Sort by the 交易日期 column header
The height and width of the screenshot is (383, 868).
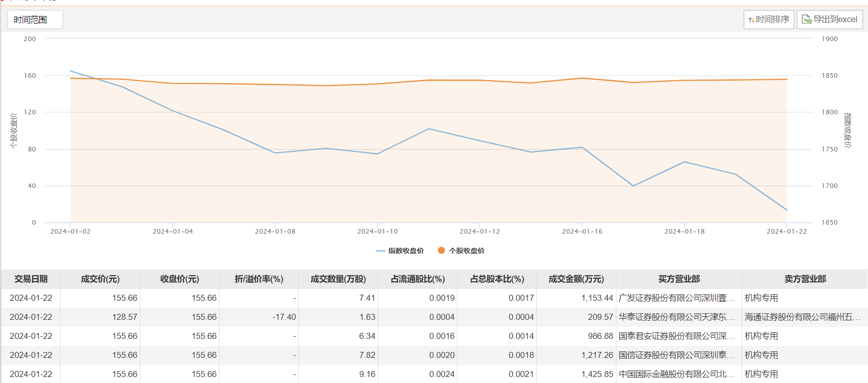pyautogui.click(x=31, y=279)
